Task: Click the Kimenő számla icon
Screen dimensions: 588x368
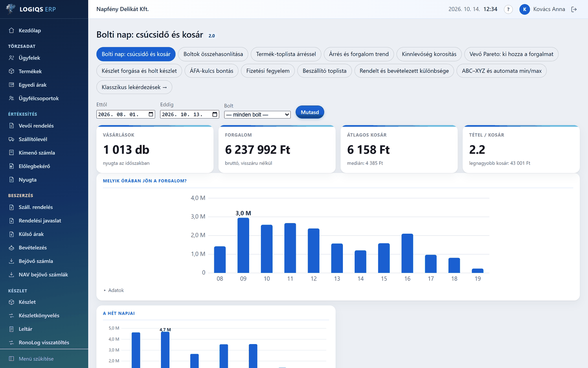Action: [x=11, y=153]
